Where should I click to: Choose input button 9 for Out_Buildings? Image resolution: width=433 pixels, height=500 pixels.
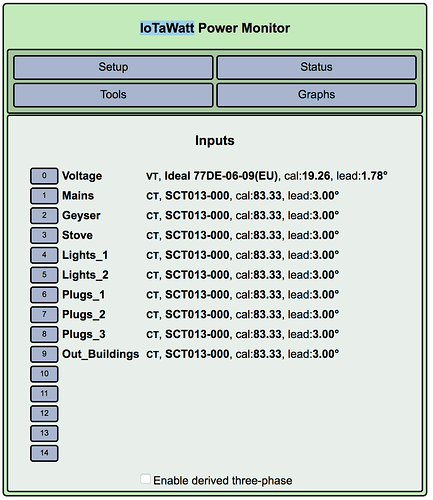click(x=44, y=354)
